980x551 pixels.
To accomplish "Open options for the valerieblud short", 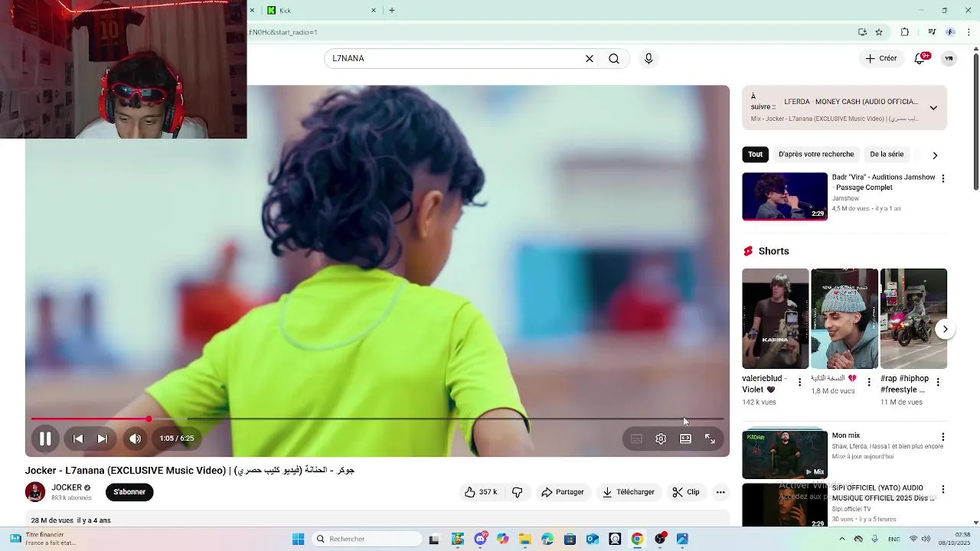I will pos(800,382).
